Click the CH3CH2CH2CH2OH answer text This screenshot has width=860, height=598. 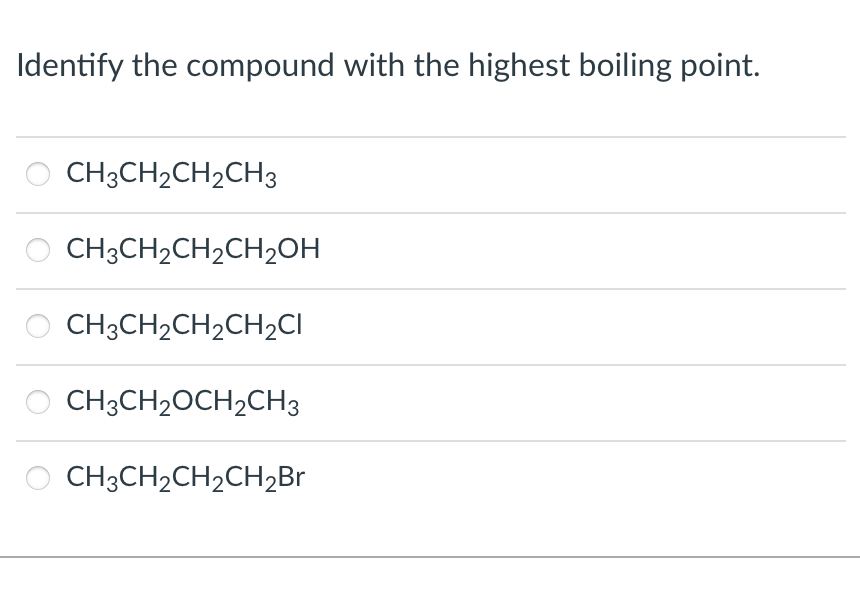click(x=192, y=250)
